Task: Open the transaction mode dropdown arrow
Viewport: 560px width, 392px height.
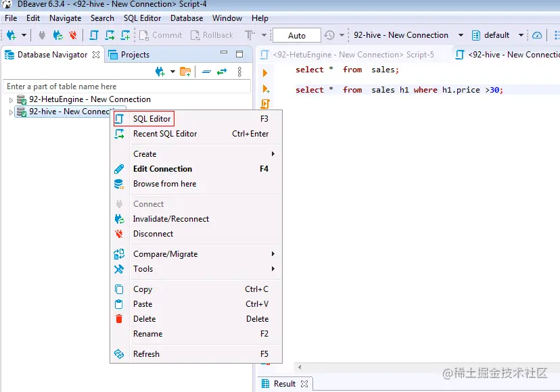Action: (x=264, y=35)
